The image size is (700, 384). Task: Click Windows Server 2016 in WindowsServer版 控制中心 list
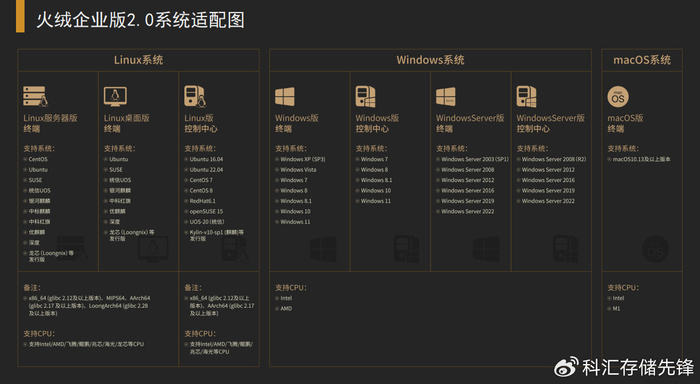point(548,180)
